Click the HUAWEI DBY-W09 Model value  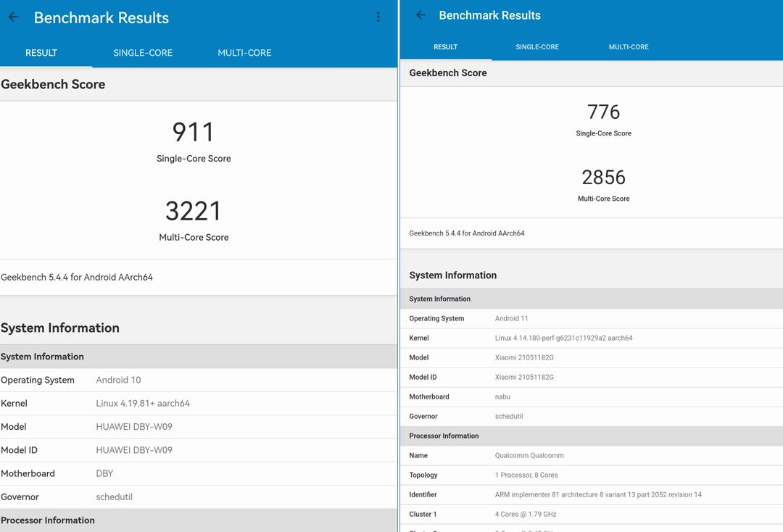click(x=134, y=427)
